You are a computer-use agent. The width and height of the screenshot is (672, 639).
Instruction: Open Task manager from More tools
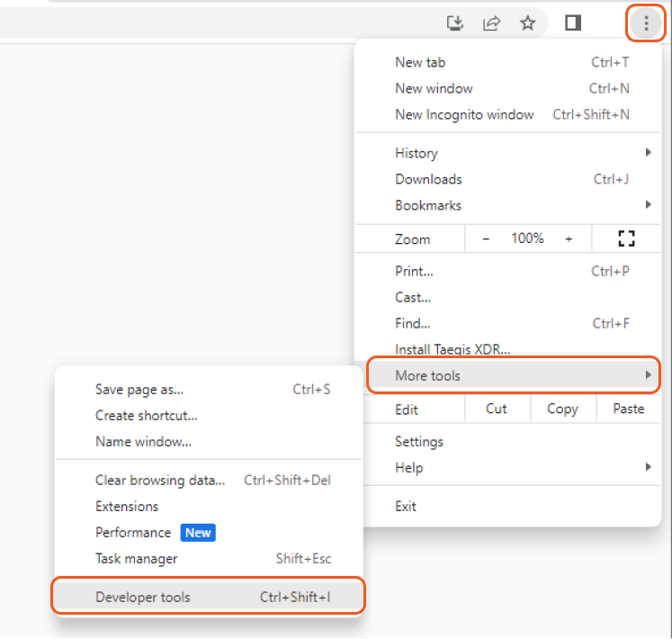click(x=209, y=558)
